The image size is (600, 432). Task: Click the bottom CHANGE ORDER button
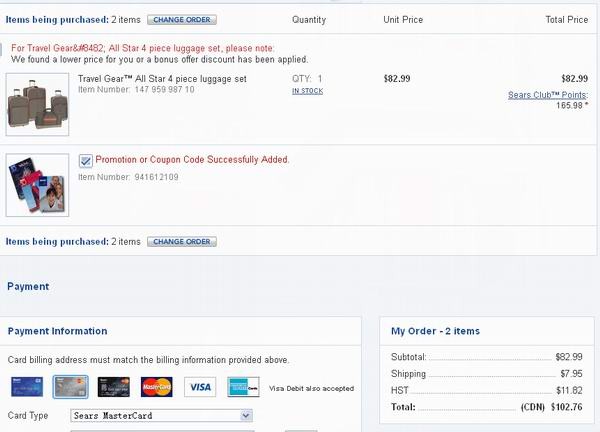[x=182, y=241]
